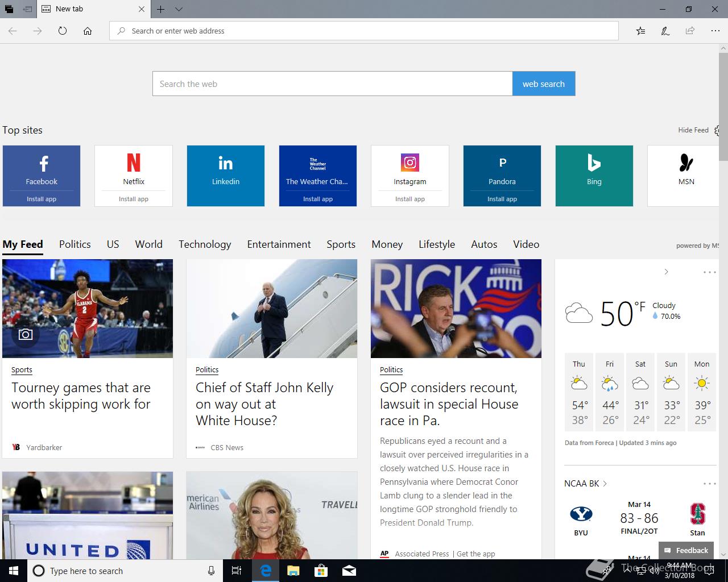This screenshot has width=728, height=582.
Task: Show tab previews chevron
Action: (x=179, y=9)
